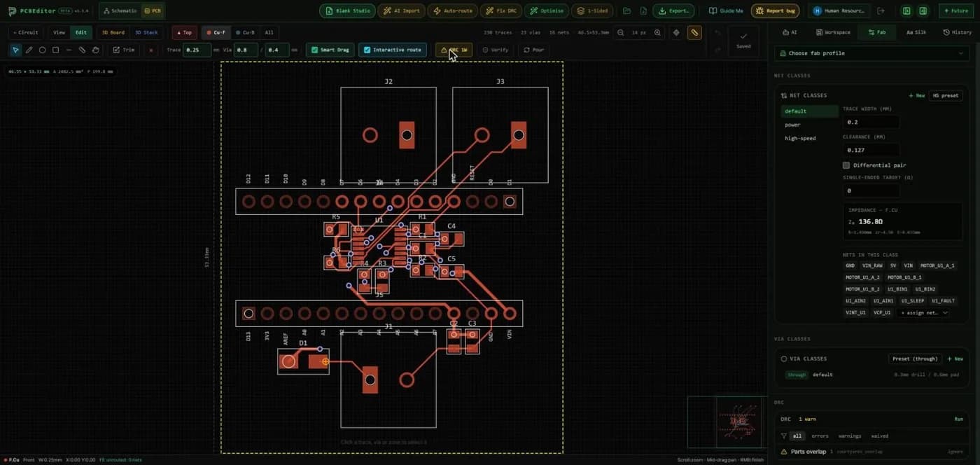Click the Parts overlap warning triangle
This screenshot has height=465, width=980.
pos(784,452)
